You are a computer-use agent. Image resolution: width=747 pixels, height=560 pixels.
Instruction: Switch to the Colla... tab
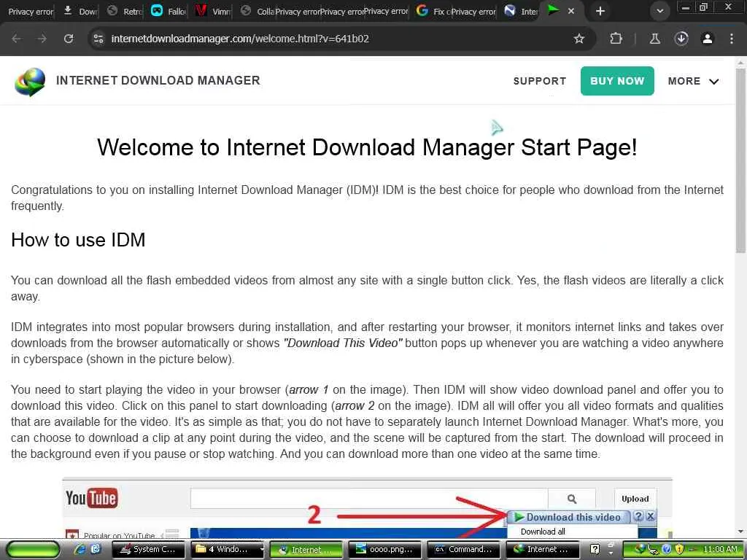click(x=258, y=11)
